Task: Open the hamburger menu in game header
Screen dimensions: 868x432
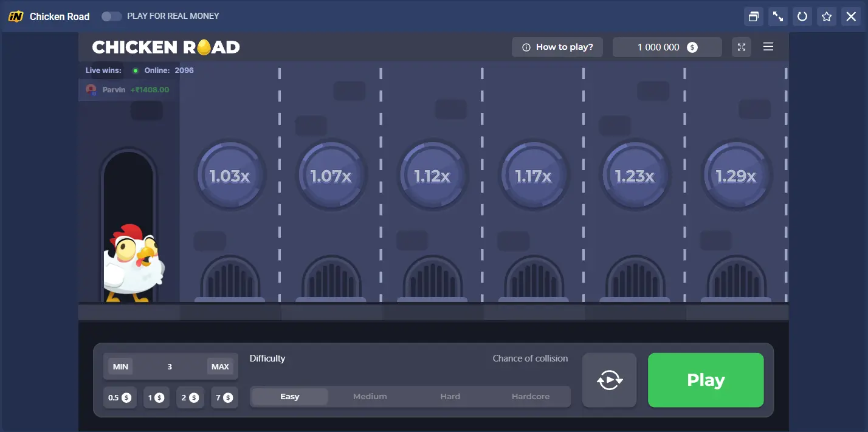Action: pos(768,47)
